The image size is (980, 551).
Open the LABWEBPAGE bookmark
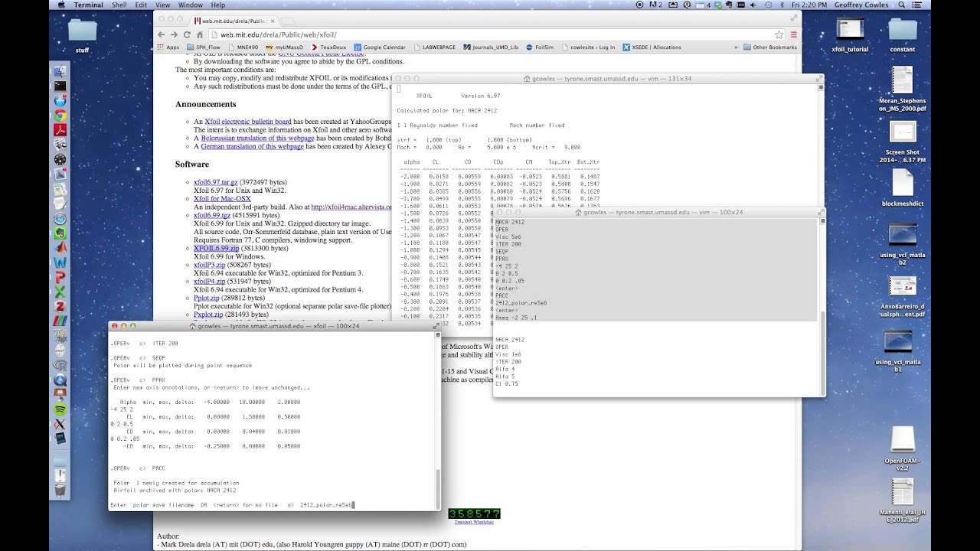(434, 47)
